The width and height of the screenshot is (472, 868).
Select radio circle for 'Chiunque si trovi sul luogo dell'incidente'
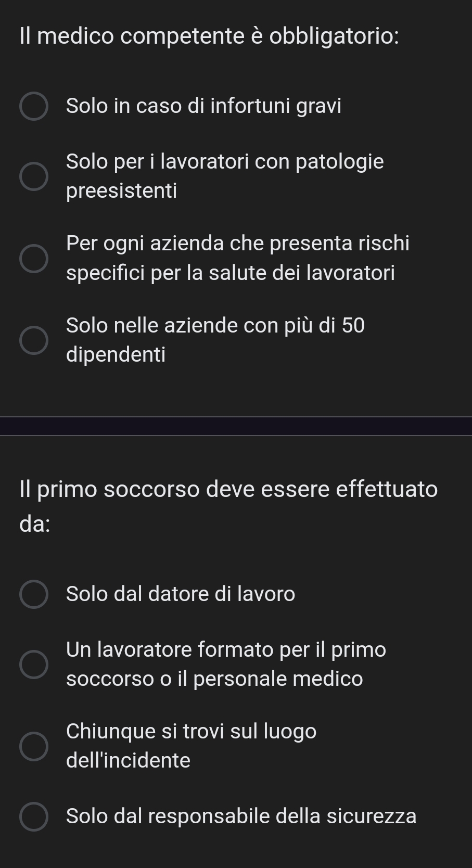point(34,746)
